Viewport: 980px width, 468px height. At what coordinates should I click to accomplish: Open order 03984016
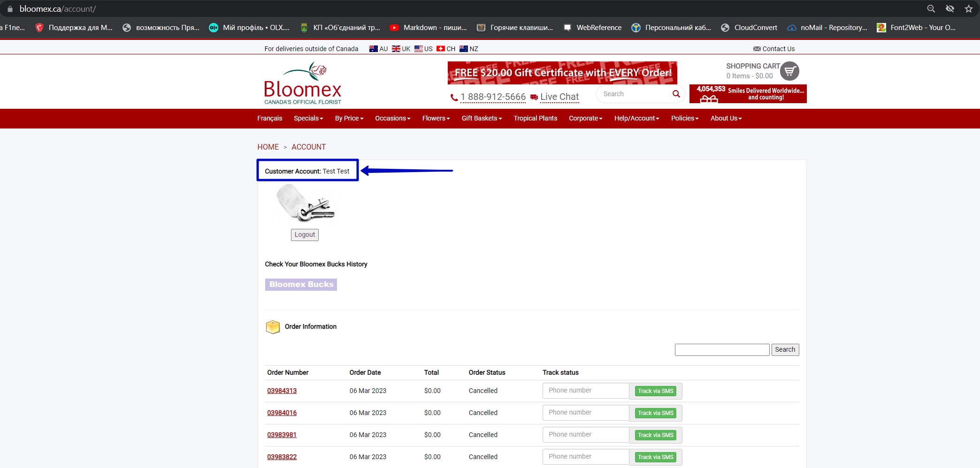click(282, 413)
